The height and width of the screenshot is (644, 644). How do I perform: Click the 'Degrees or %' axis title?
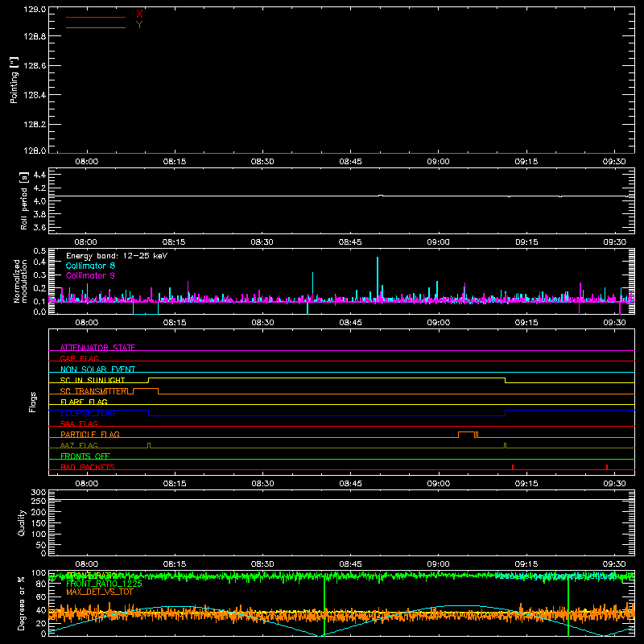[x=21, y=603]
